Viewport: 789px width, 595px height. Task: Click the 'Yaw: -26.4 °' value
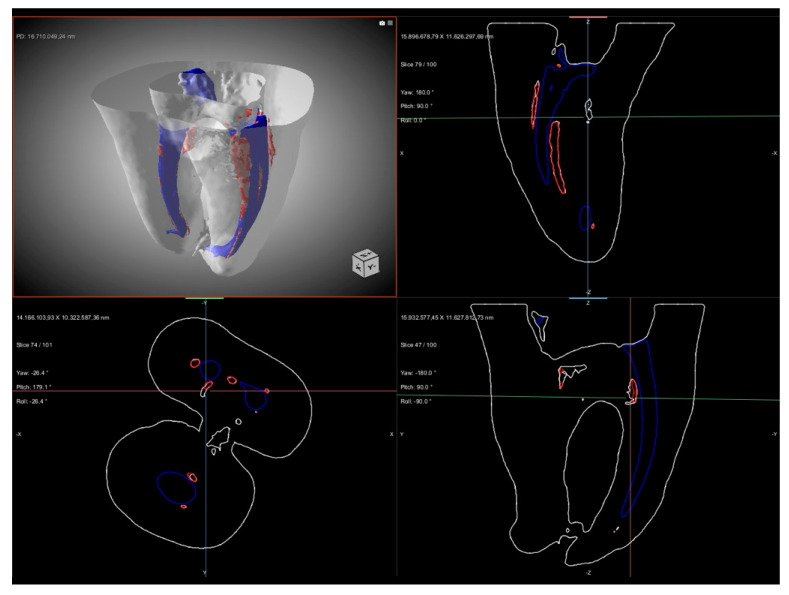click(x=32, y=373)
